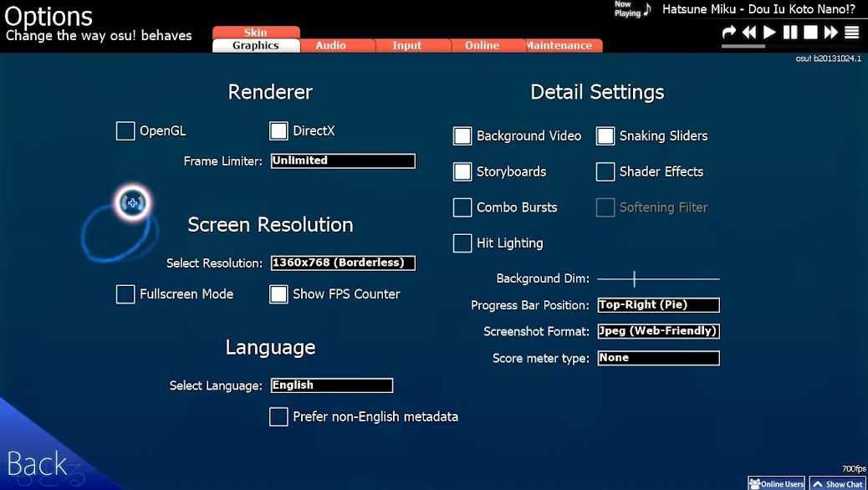The image size is (868, 490).
Task: Open the Screenshot Format dropdown
Action: pyautogui.click(x=659, y=331)
